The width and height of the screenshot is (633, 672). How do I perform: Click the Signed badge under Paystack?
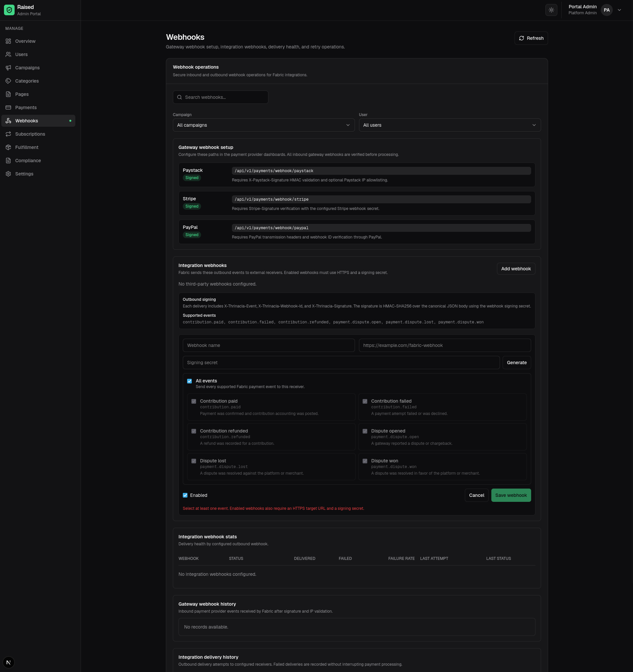coord(192,178)
